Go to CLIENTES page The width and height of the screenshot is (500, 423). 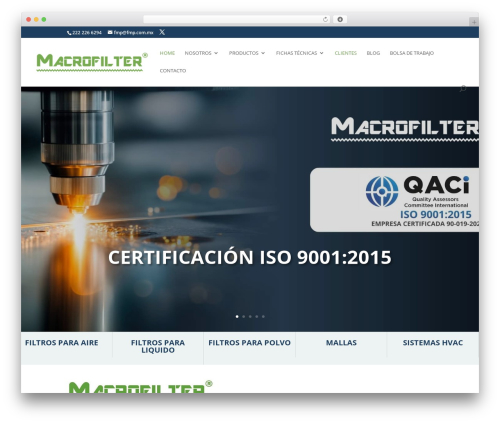coord(346,53)
